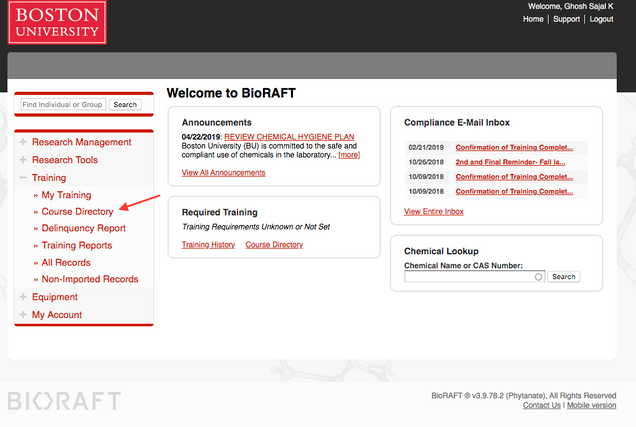Open View All Announcements

coord(223,173)
